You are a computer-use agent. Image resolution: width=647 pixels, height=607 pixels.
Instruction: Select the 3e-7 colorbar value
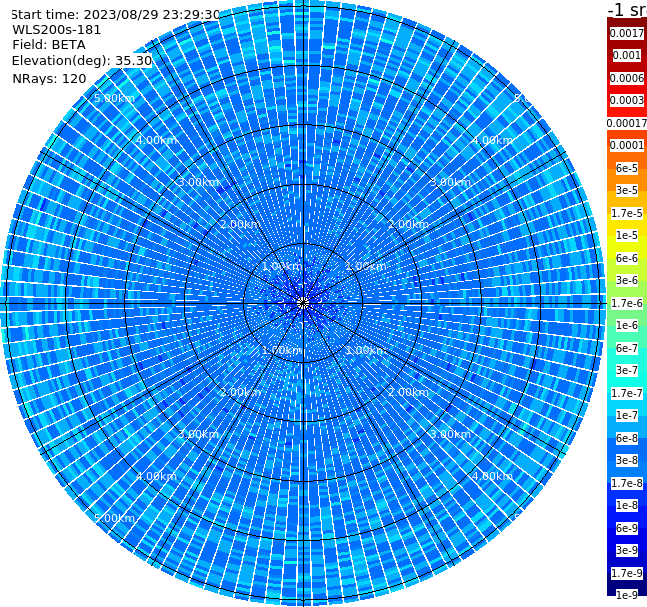(x=627, y=370)
